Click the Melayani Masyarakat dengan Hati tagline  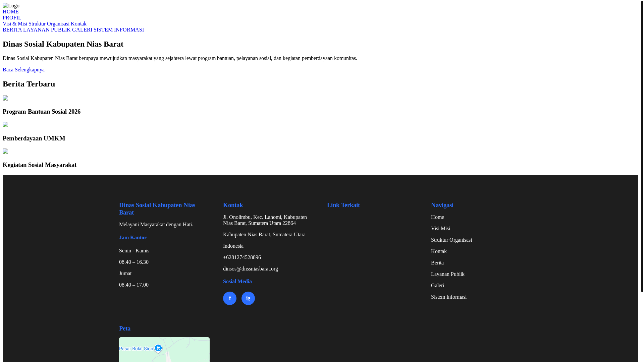click(156, 225)
